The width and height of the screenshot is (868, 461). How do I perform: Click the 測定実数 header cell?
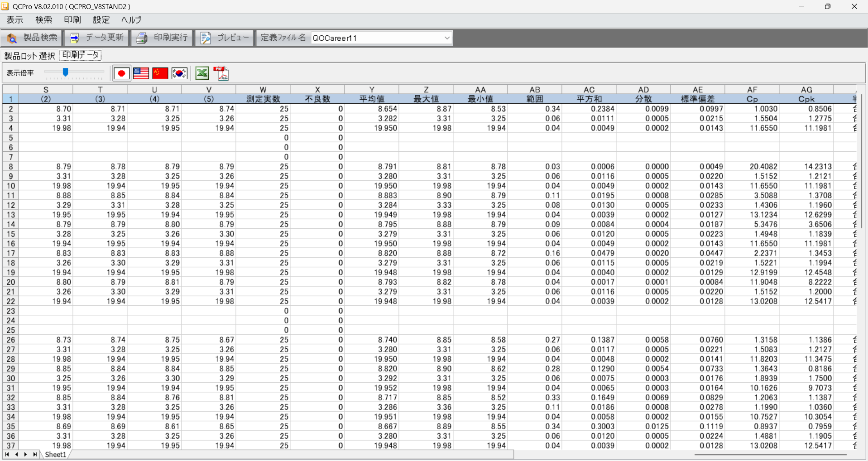(263, 99)
